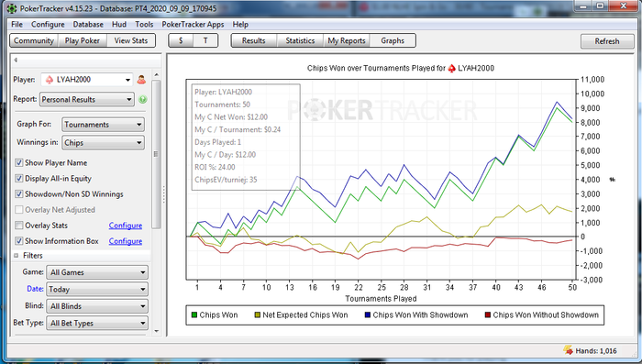642x364 pixels.
Task: Click the sidebar splitter grip handle
Action: pos(164,194)
